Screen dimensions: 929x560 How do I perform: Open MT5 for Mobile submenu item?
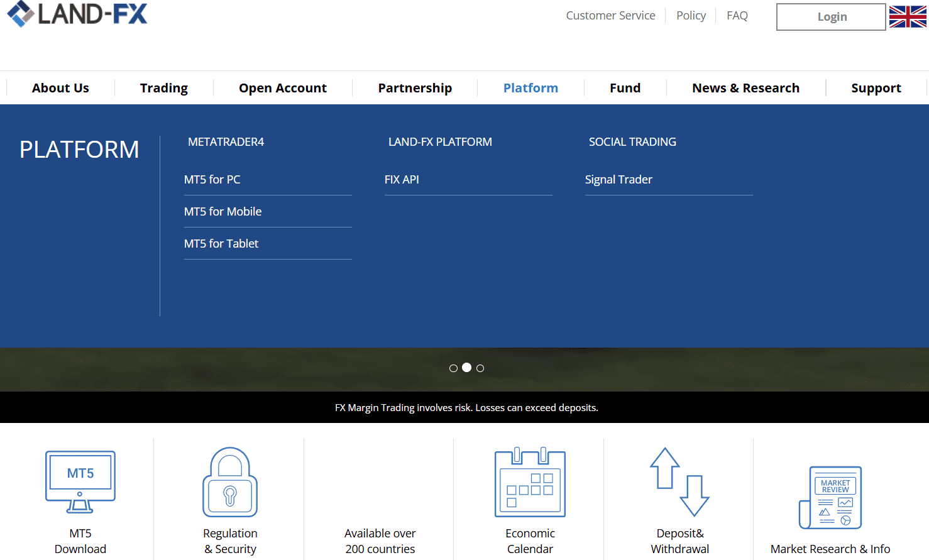tap(223, 212)
